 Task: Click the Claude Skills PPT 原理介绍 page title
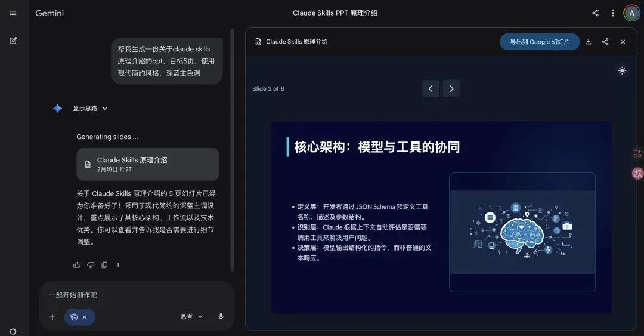tap(335, 13)
